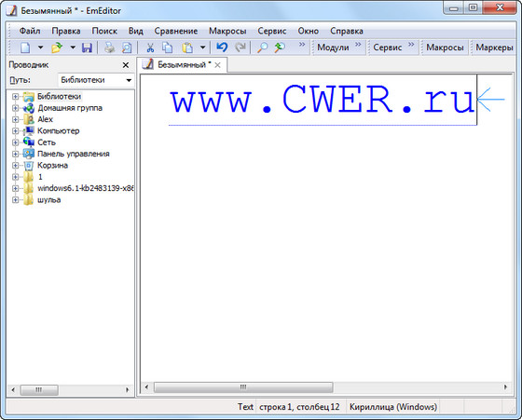
Task: Open the Файл menu
Action: click(30, 31)
